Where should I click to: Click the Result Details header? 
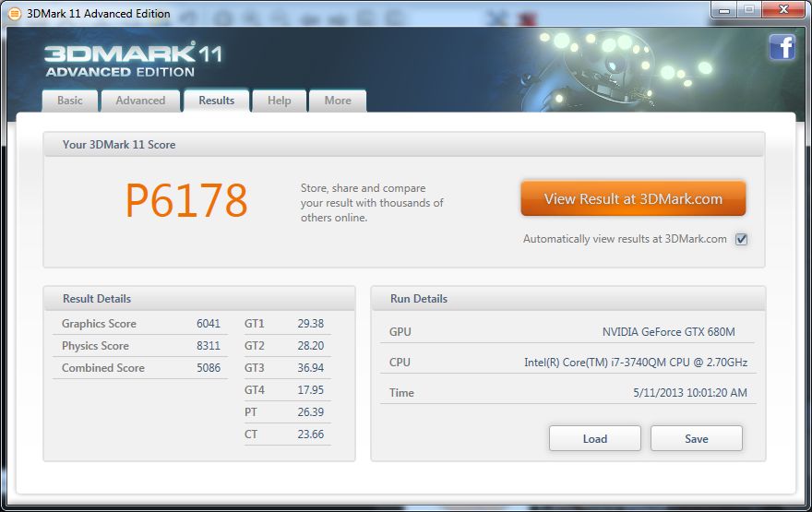(97, 299)
